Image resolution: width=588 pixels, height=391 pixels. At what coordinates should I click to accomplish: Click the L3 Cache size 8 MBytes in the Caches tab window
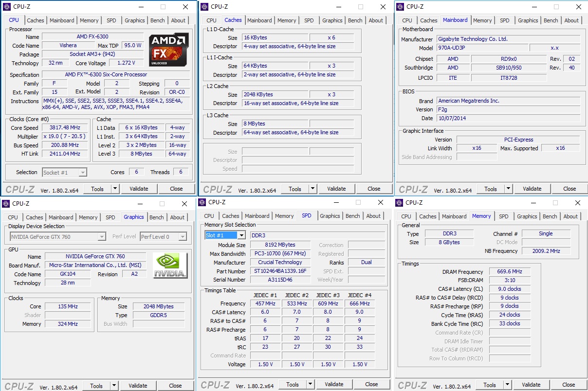click(275, 124)
